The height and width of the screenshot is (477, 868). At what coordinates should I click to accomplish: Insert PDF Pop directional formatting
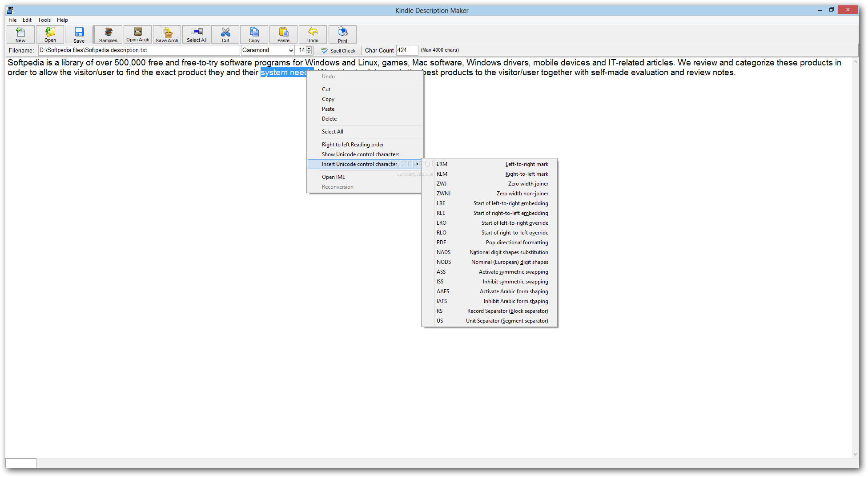489,243
